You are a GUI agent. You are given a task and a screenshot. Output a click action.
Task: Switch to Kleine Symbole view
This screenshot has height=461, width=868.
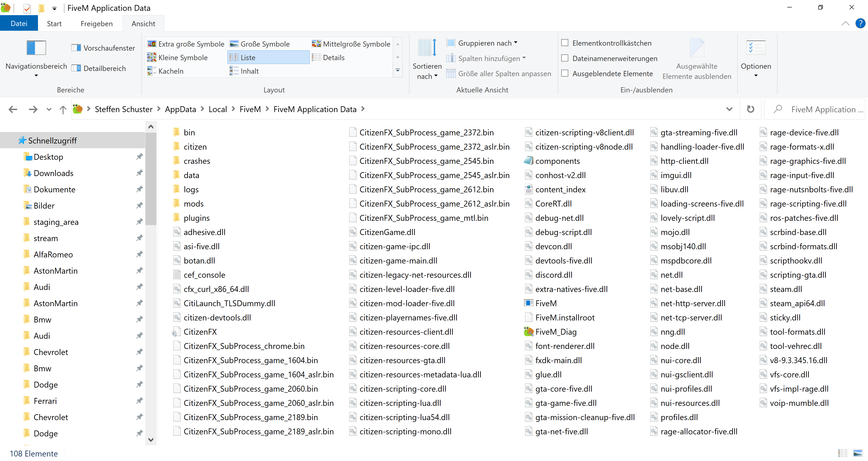click(178, 57)
